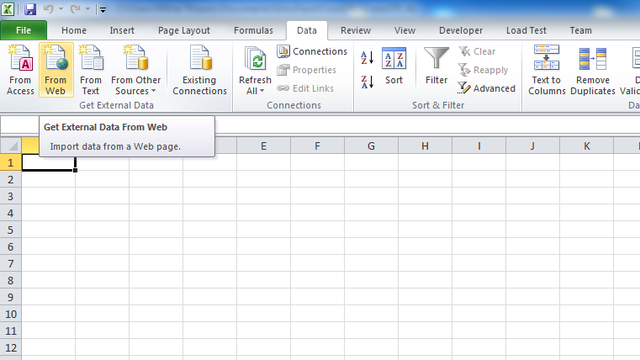640x360 pixels.
Task: Open Customize Quick Access Toolbar dropdown
Action: pyautogui.click(x=103, y=10)
